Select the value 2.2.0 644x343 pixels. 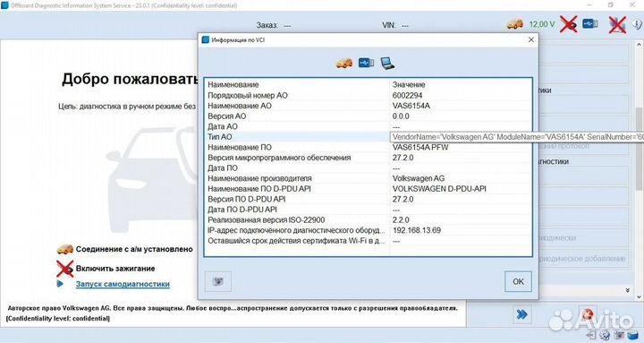401,220
